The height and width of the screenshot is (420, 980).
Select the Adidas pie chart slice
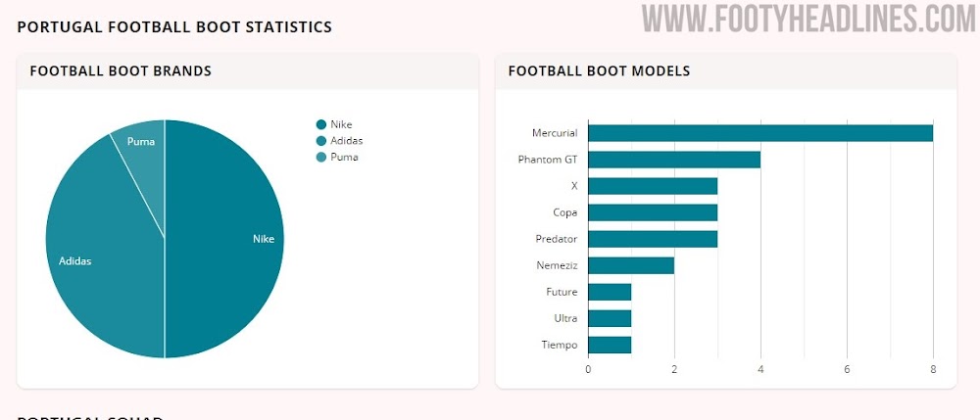[x=103, y=255]
